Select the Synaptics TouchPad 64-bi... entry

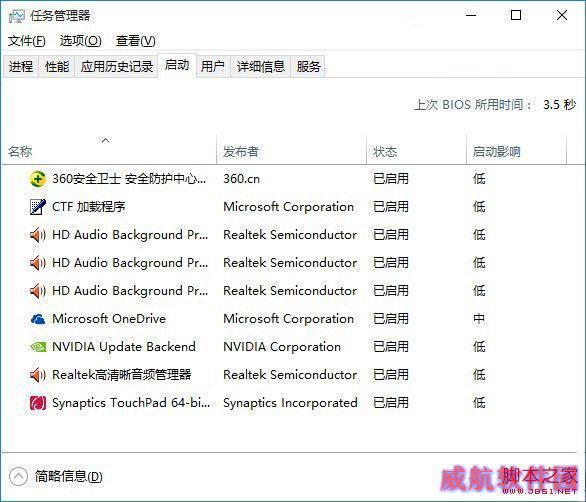131,403
